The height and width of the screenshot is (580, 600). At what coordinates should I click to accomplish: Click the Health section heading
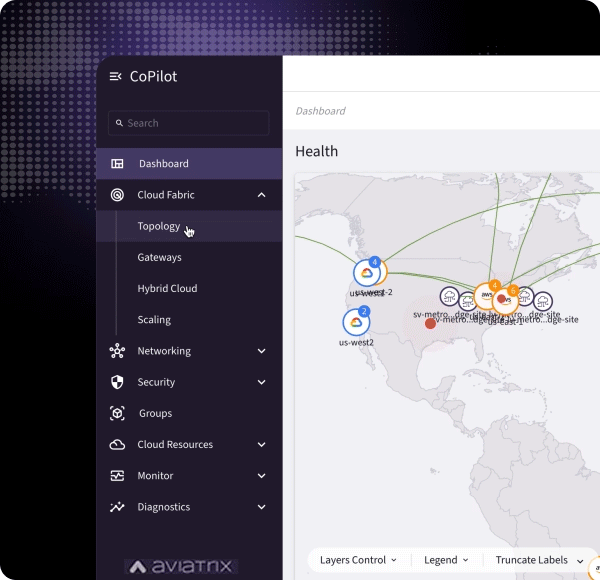pos(316,152)
